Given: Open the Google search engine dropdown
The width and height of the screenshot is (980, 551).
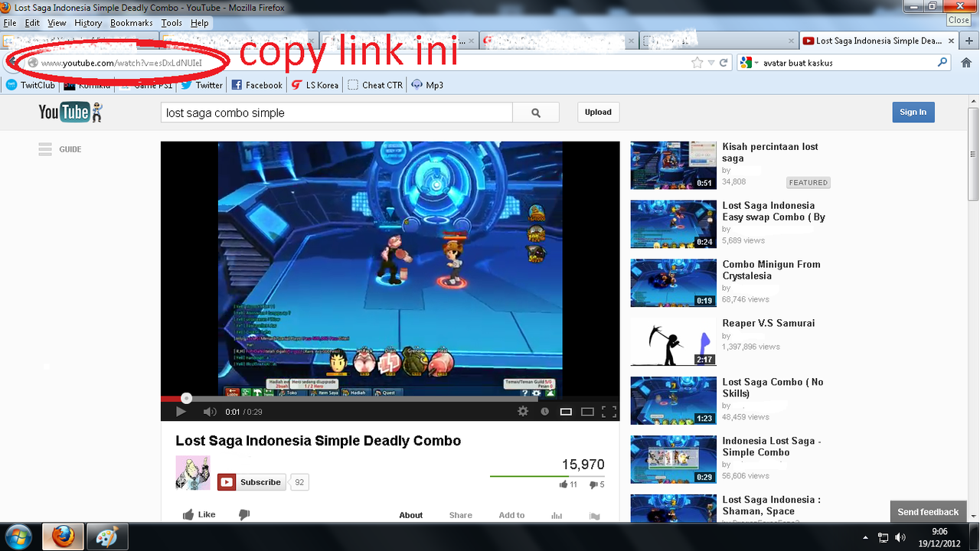Looking at the screenshot, I should (x=748, y=63).
